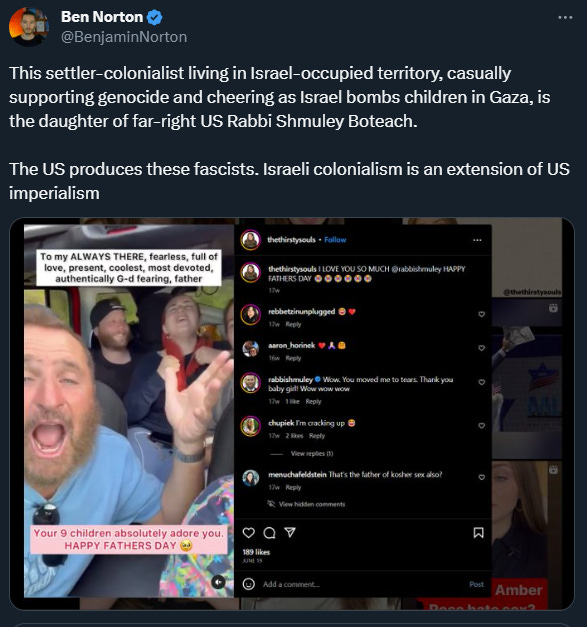The width and height of the screenshot is (587, 627).
Task: Open Instagram post three-dot options menu
Action: tap(477, 240)
